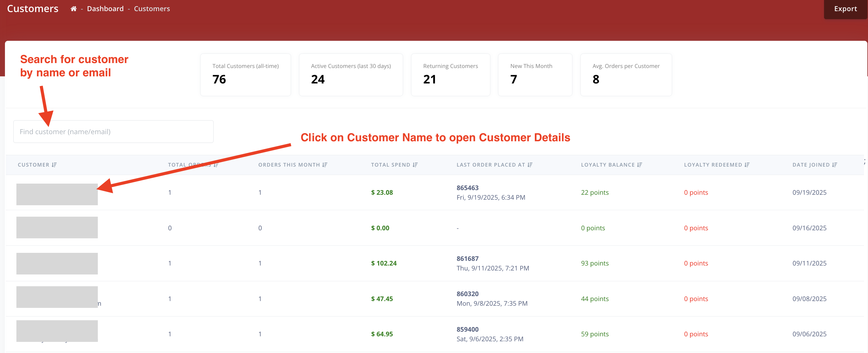Screen dimensions: 868x353
Task: Sort by Loyalty Balance icon
Action: pyautogui.click(x=639, y=164)
